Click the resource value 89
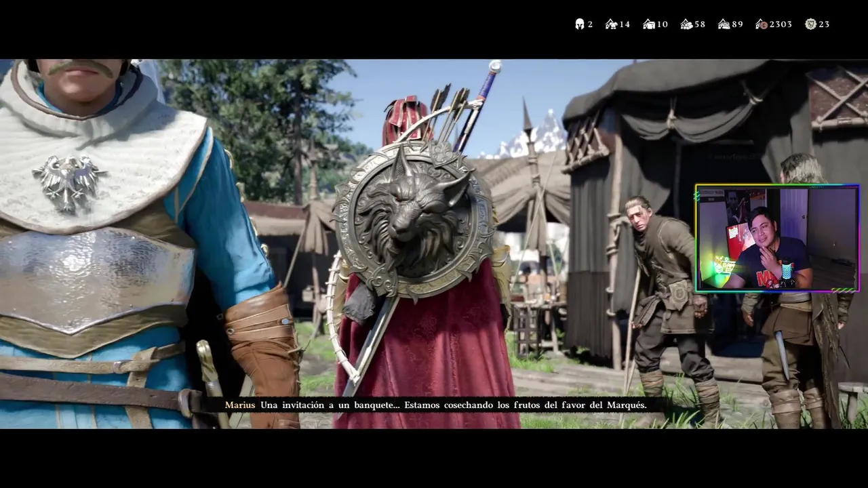The image size is (868, 488). 738,24
